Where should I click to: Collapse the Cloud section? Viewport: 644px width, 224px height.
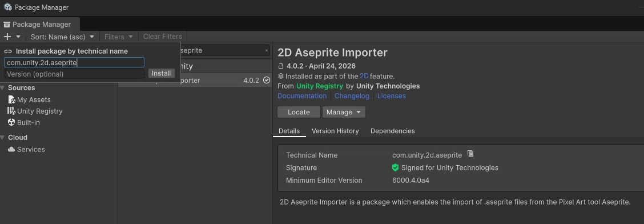coord(3,137)
